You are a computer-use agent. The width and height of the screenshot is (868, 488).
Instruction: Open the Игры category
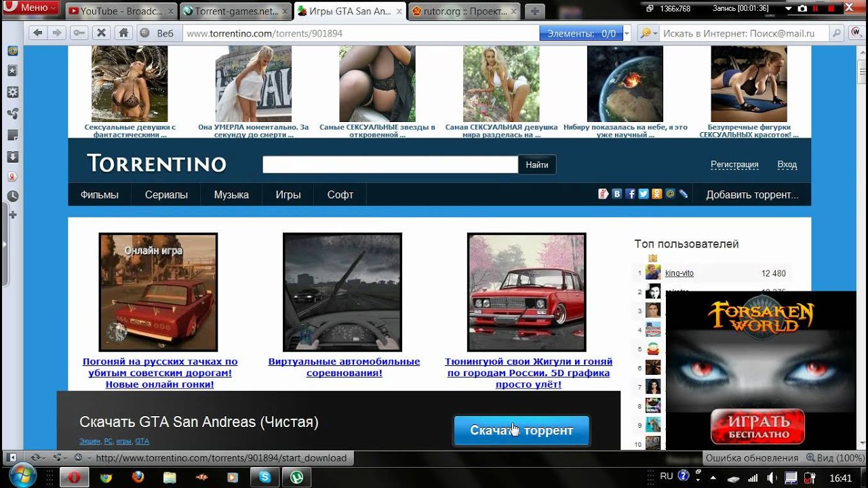click(288, 195)
